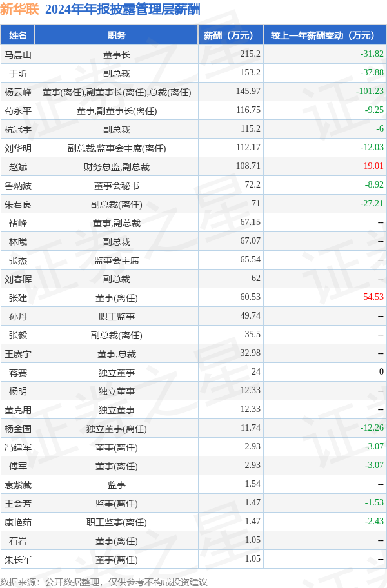Click change value 54.53
387x588 pixels.
tap(373, 297)
